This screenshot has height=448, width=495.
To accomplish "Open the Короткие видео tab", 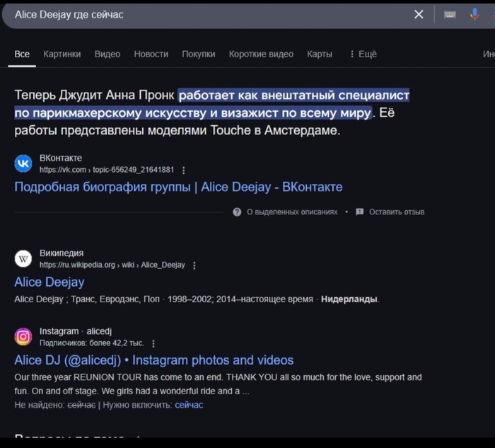I will [261, 54].
